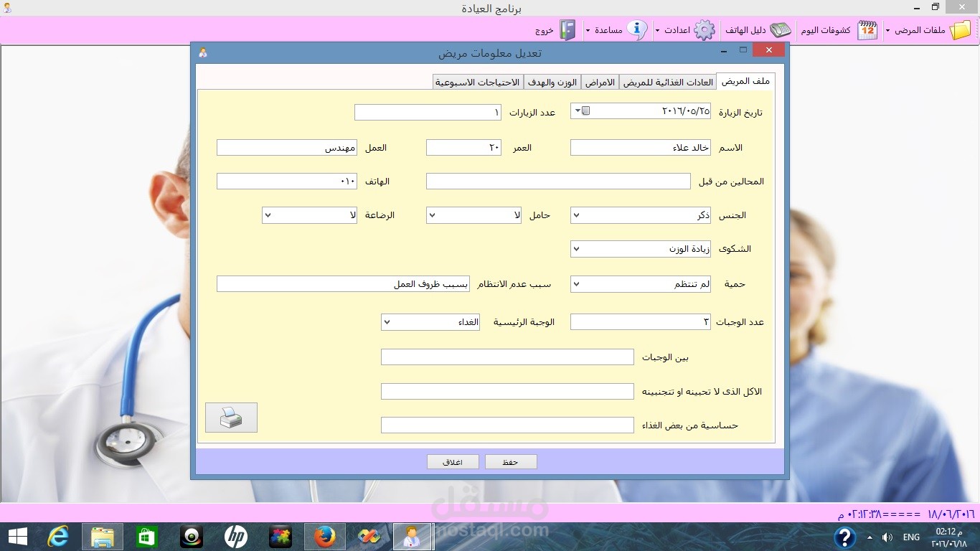The width and height of the screenshot is (980, 551).
Task: Switch to the الوزن والهدف tab
Action: [x=552, y=81]
